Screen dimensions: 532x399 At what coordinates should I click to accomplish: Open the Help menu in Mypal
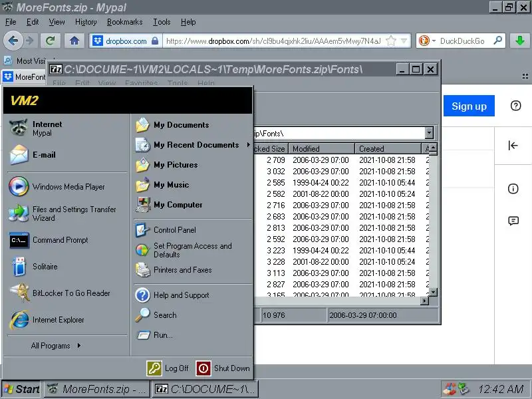coord(188,22)
